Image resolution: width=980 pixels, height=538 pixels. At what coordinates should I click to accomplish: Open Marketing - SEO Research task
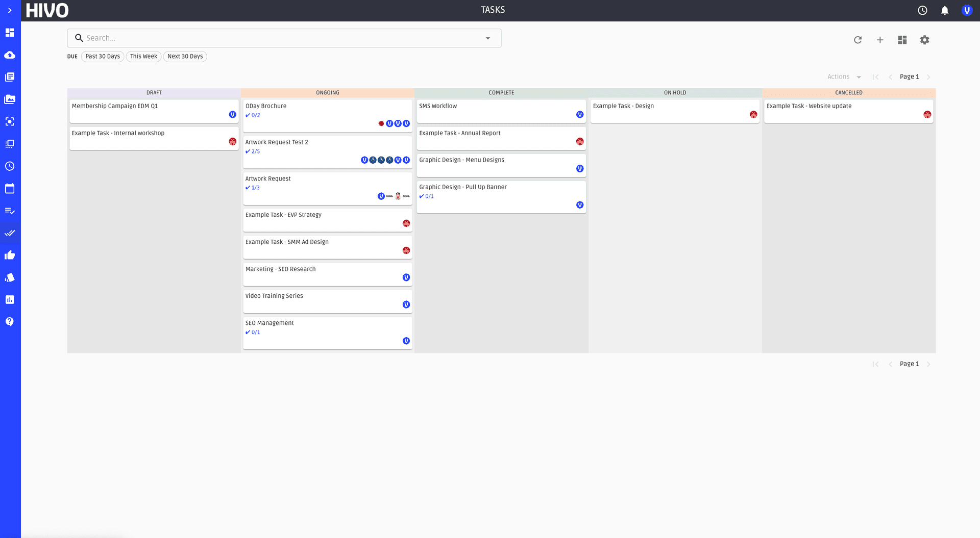tap(328, 274)
